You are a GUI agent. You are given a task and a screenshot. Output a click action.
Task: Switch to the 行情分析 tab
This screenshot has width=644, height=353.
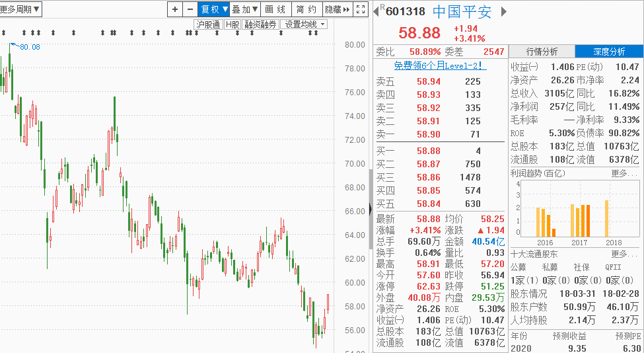click(542, 52)
